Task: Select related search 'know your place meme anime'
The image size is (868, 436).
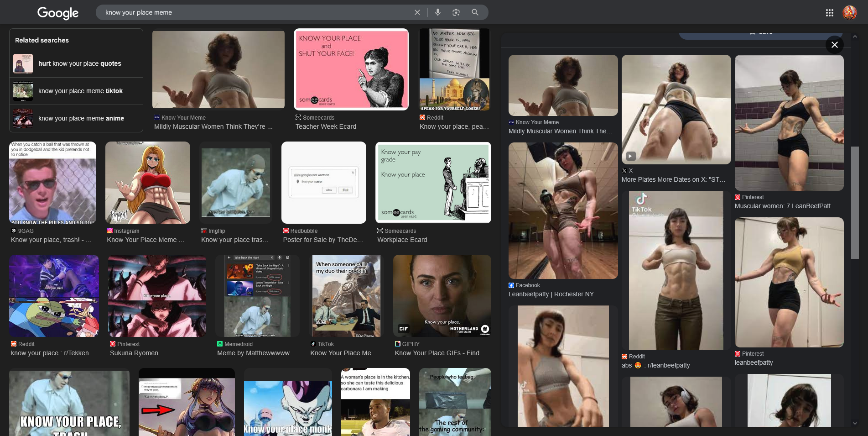Action: pos(76,118)
